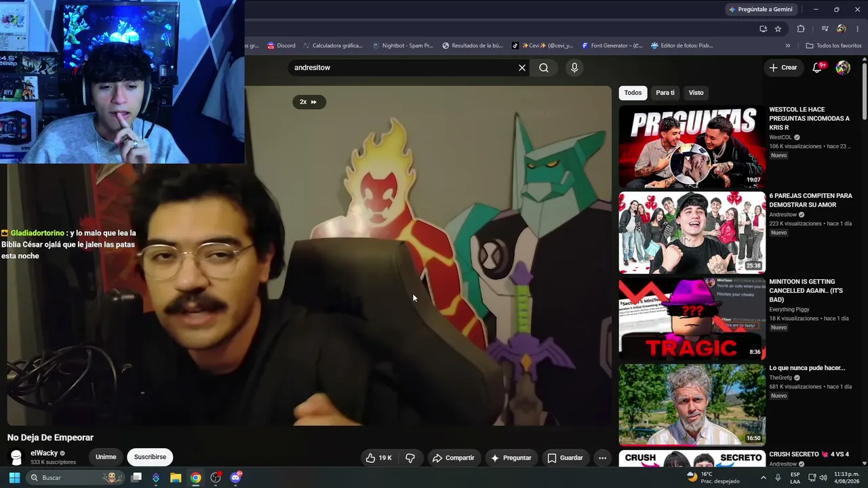Open title 'MINITOON IS GETTING CANCELLED AGAIN'

806,291
